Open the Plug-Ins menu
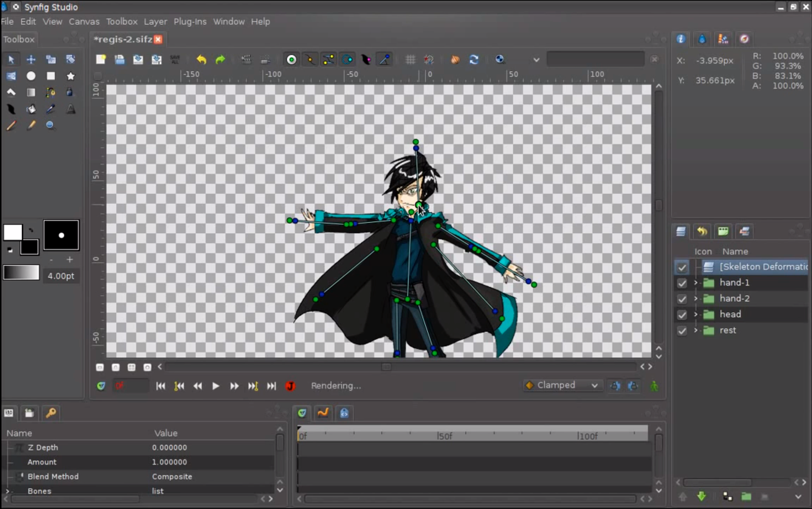Viewport: 812px width, 509px height. click(x=190, y=22)
